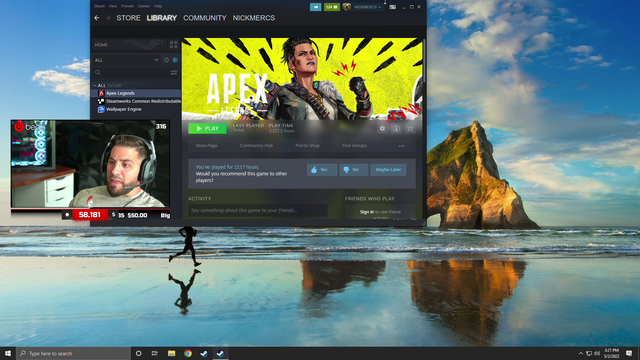This screenshot has width=640, height=360.
Task: Open game settings gear icon
Action: [x=382, y=128]
